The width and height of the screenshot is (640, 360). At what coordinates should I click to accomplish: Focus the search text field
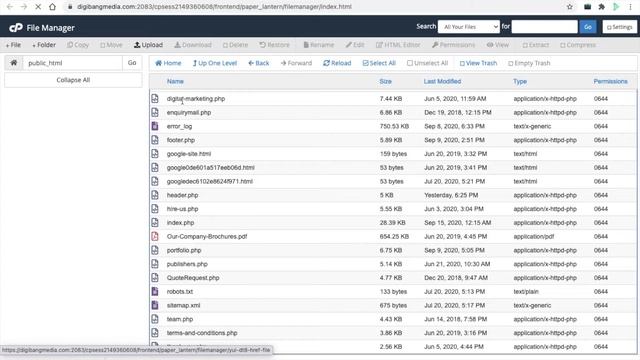(x=544, y=27)
